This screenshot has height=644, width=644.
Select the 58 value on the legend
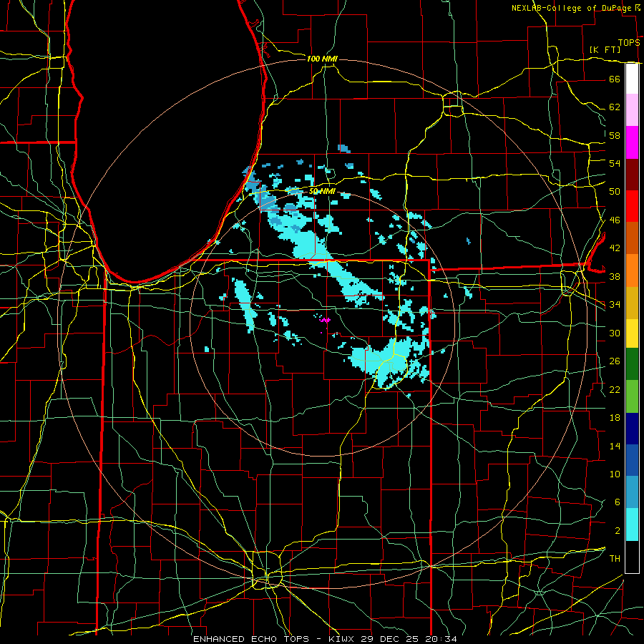click(x=615, y=135)
